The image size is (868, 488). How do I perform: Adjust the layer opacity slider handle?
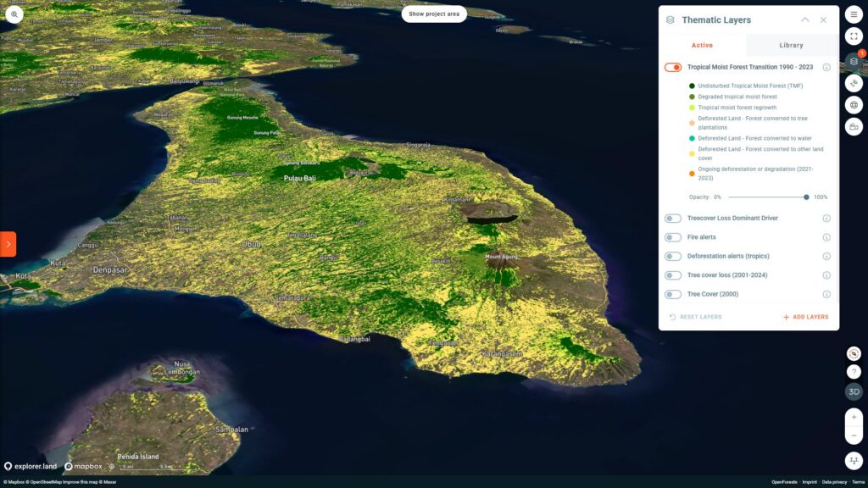click(x=806, y=197)
